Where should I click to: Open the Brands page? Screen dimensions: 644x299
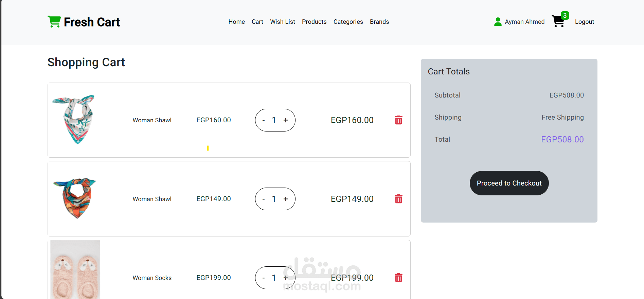tap(379, 22)
